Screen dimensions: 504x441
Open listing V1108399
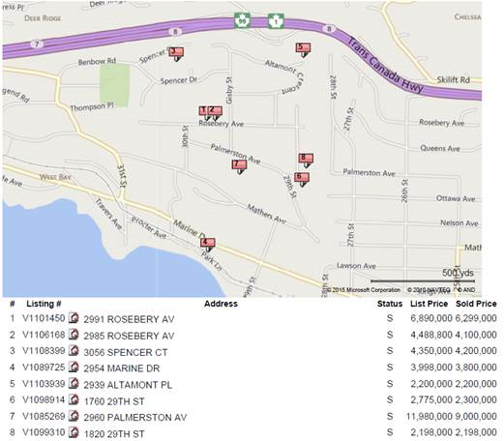pyautogui.click(x=44, y=351)
